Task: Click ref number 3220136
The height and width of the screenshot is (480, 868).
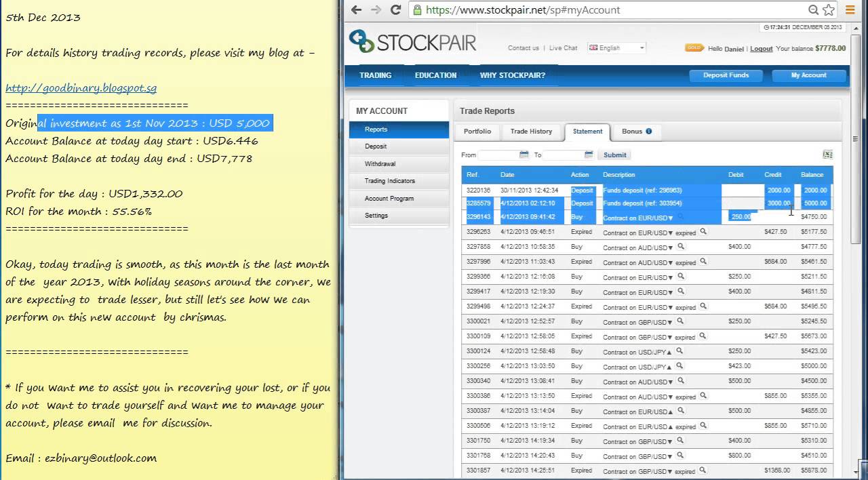Action: [x=479, y=191]
